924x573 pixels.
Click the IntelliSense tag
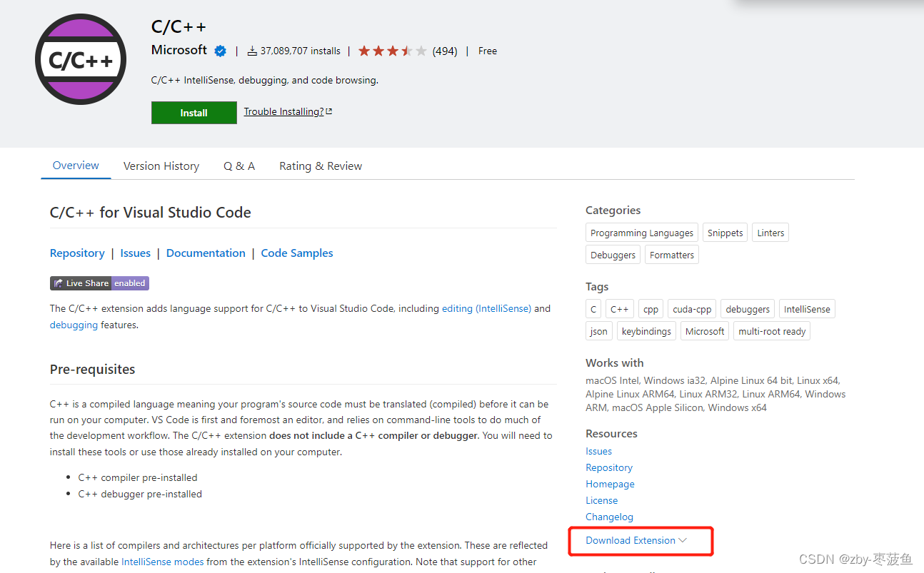pos(807,309)
